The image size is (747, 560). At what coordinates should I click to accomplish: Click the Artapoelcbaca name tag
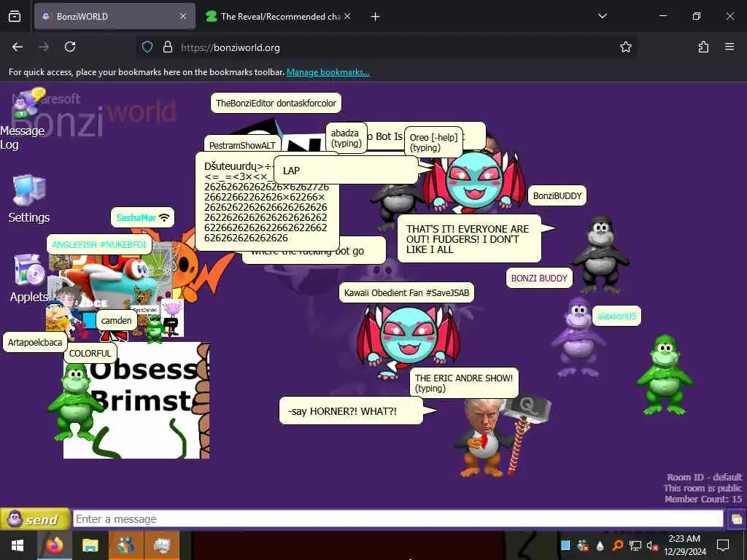pos(35,343)
